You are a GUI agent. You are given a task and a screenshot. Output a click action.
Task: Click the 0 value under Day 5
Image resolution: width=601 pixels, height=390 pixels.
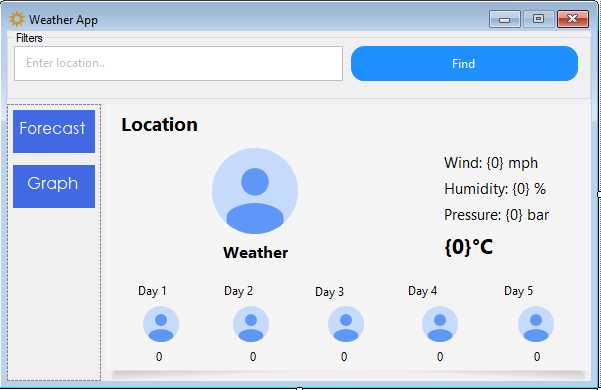[537, 357]
